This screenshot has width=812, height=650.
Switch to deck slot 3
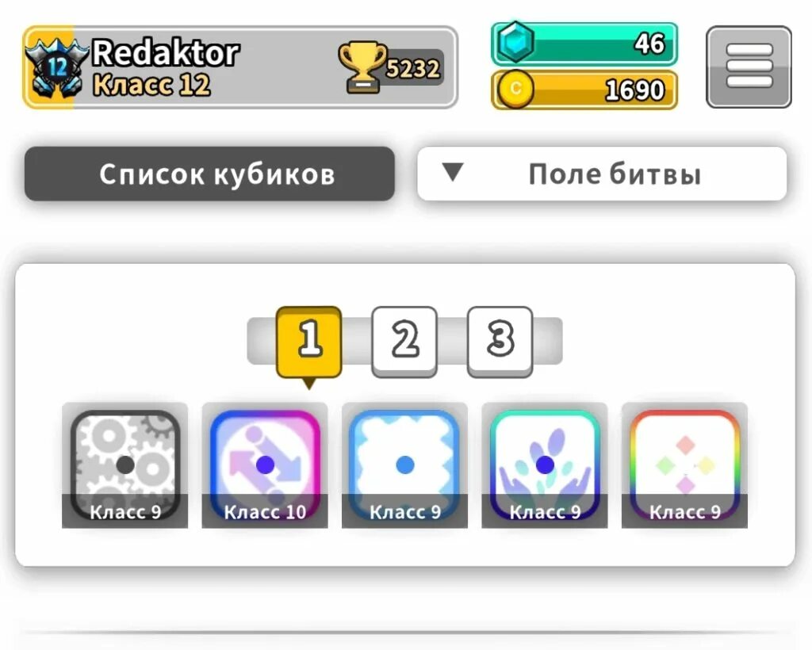[500, 342]
